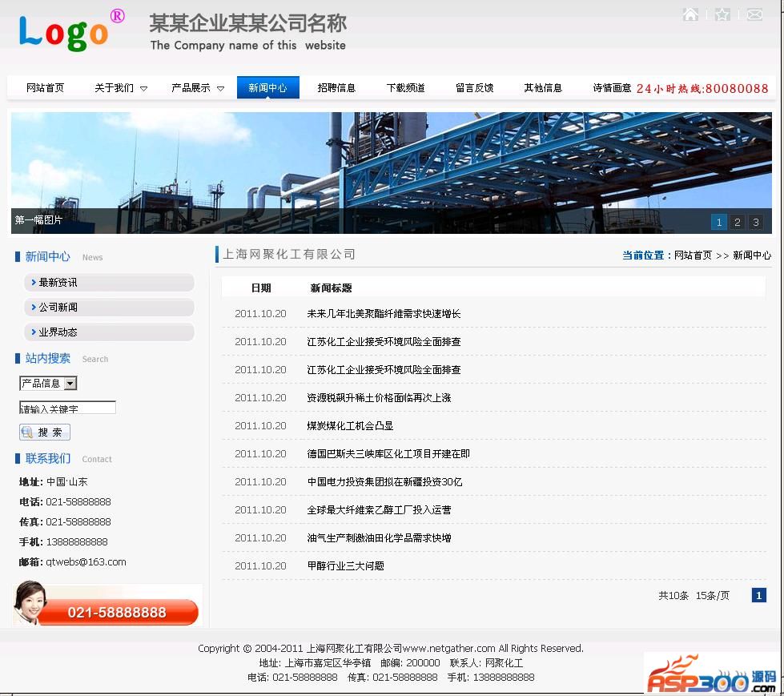Open 最新资讯 in the sidebar
The image size is (784, 696).
pyautogui.click(x=58, y=283)
